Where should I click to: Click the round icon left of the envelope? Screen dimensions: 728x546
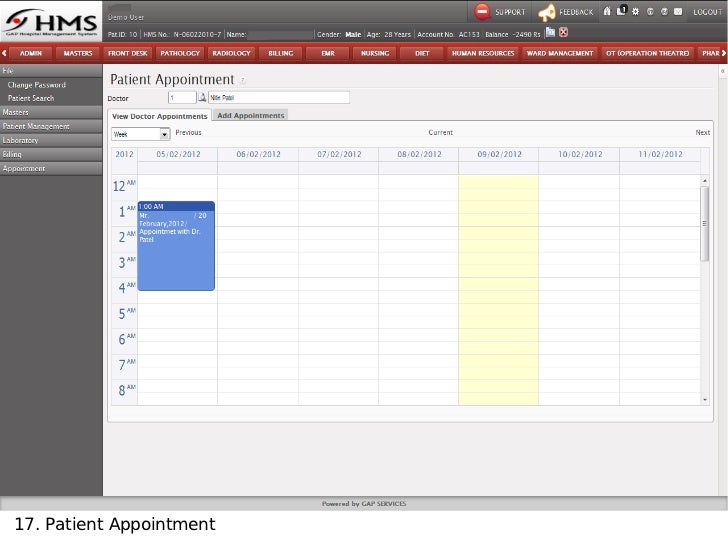pyautogui.click(x=664, y=12)
